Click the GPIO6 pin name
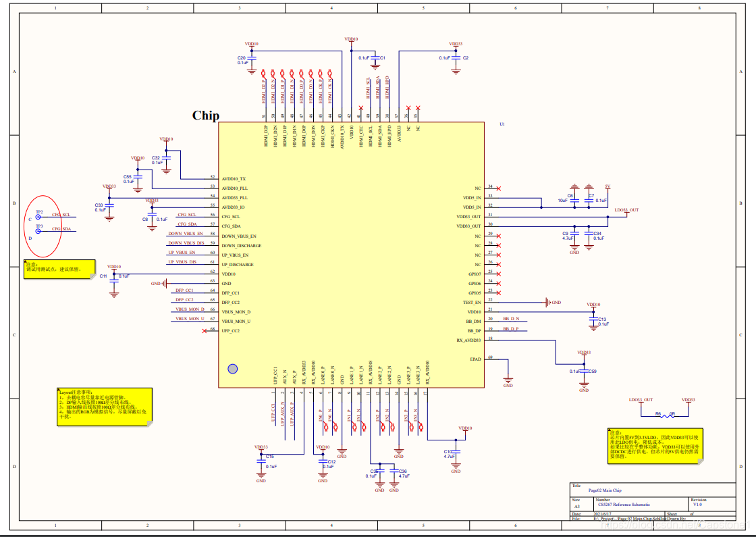The width and height of the screenshot is (756, 537). pos(475,284)
